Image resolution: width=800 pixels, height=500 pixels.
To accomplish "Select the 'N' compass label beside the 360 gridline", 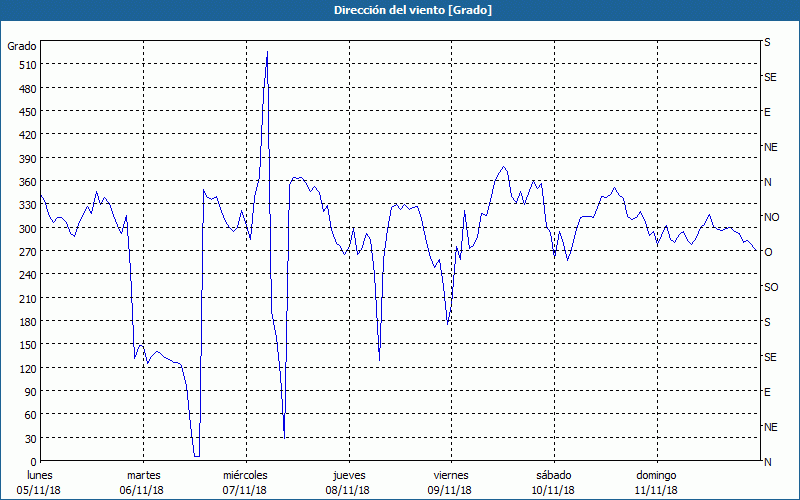I will click(x=767, y=182).
